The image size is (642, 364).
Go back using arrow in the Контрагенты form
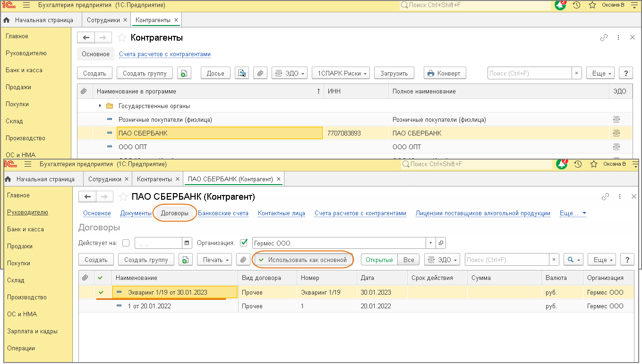[86, 38]
